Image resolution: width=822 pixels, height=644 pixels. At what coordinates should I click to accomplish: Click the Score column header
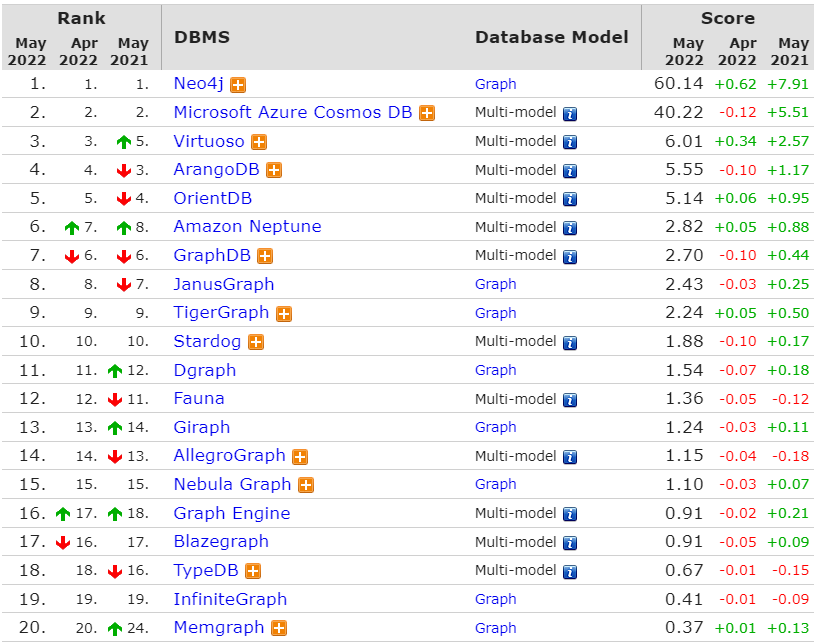click(x=728, y=18)
